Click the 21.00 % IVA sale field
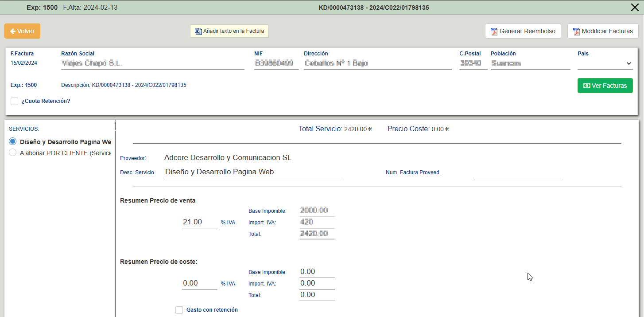This screenshot has width=644, height=317. coord(199,222)
